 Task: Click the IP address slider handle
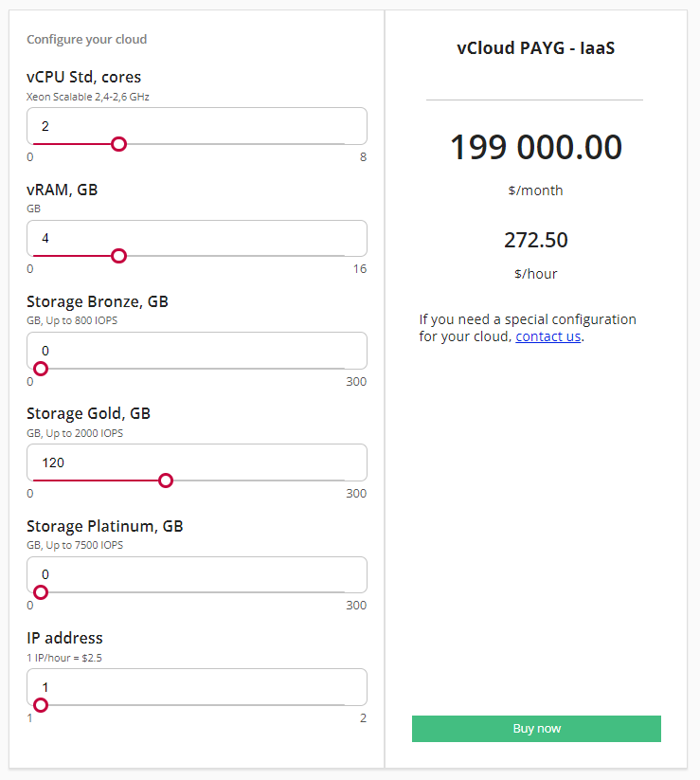pos(40,704)
